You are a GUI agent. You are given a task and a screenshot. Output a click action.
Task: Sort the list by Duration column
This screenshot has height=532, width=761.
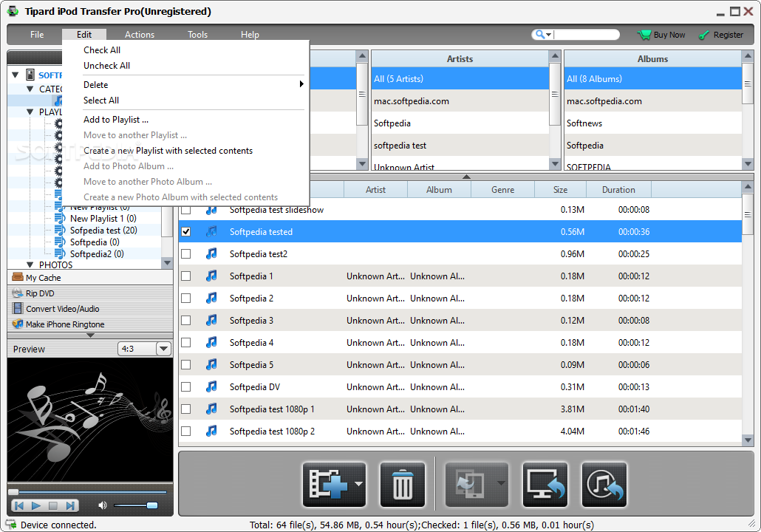click(x=618, y=190)
